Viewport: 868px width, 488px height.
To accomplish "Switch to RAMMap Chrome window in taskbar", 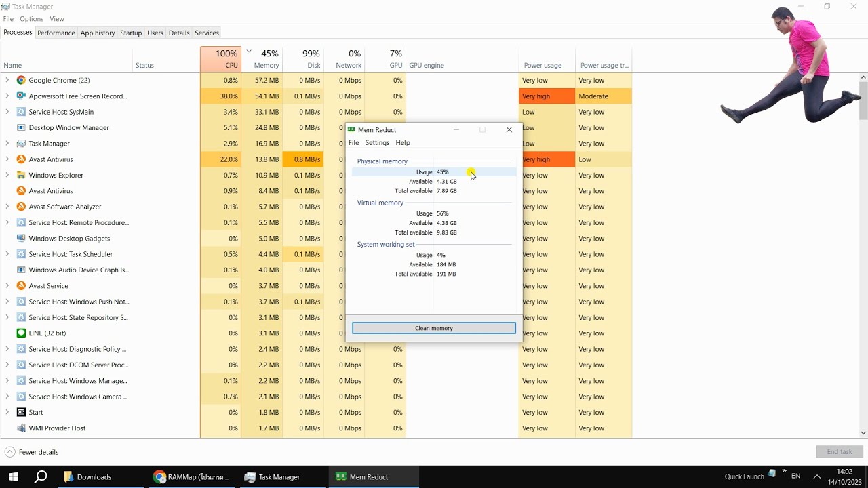I will [193, 476].
